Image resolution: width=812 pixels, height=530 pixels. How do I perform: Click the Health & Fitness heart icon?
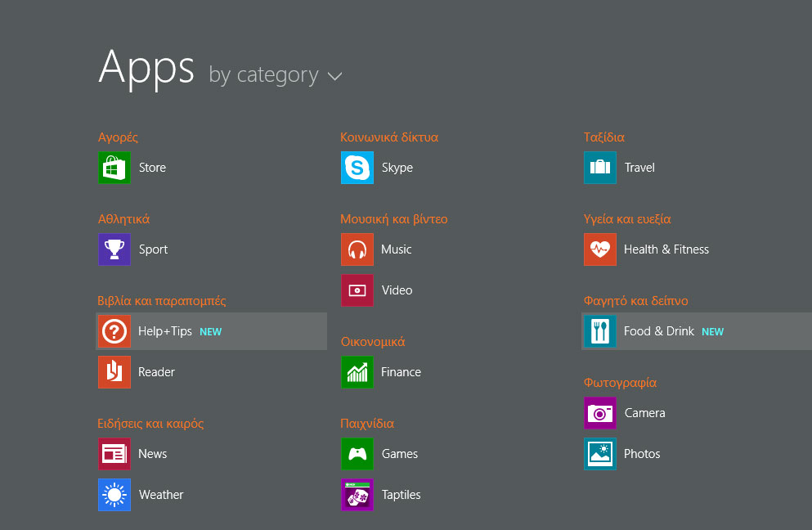600,249
